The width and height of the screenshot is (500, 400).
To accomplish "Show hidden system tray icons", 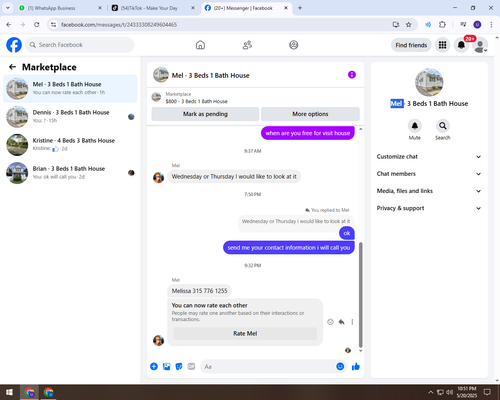I will [x=430, y=392].
